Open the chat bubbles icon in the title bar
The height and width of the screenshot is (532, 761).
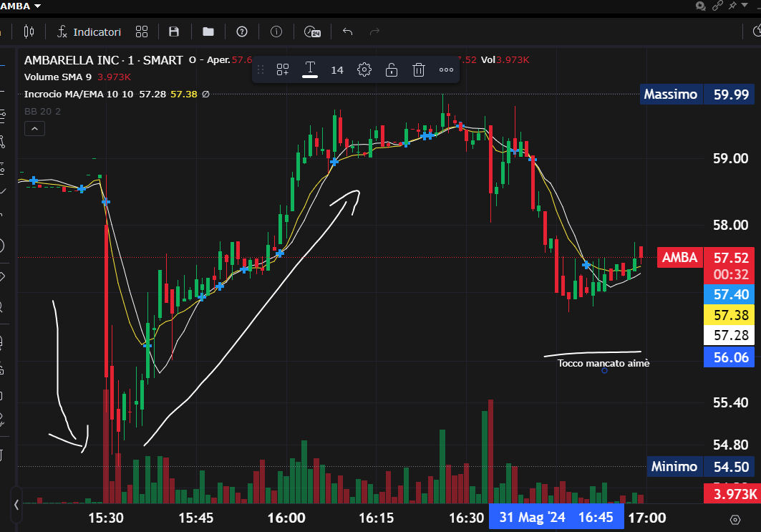(700, 6)
